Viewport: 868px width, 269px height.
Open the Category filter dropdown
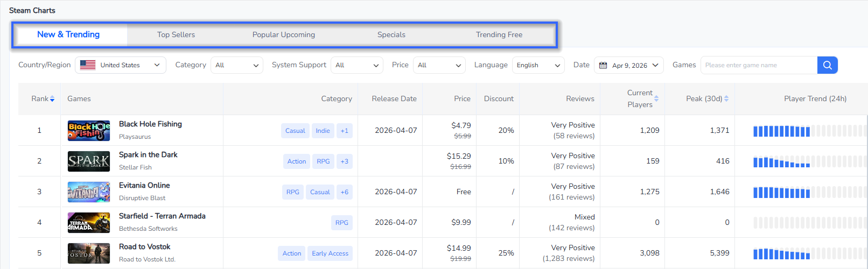[x=236, y=65]
